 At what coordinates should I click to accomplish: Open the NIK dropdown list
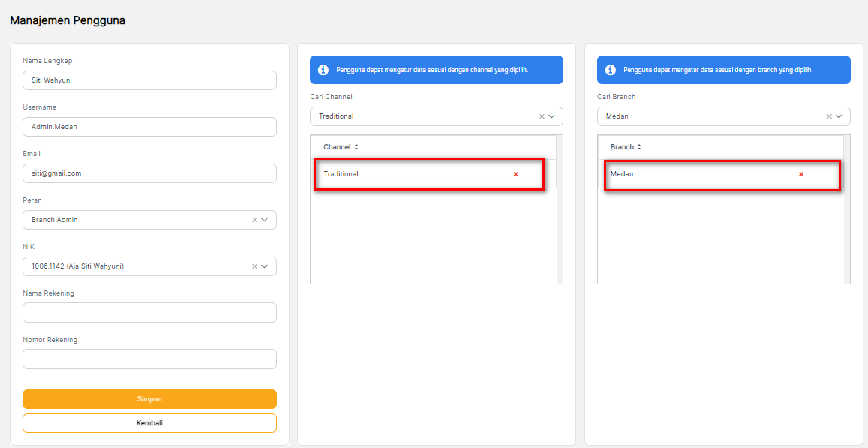265,266
